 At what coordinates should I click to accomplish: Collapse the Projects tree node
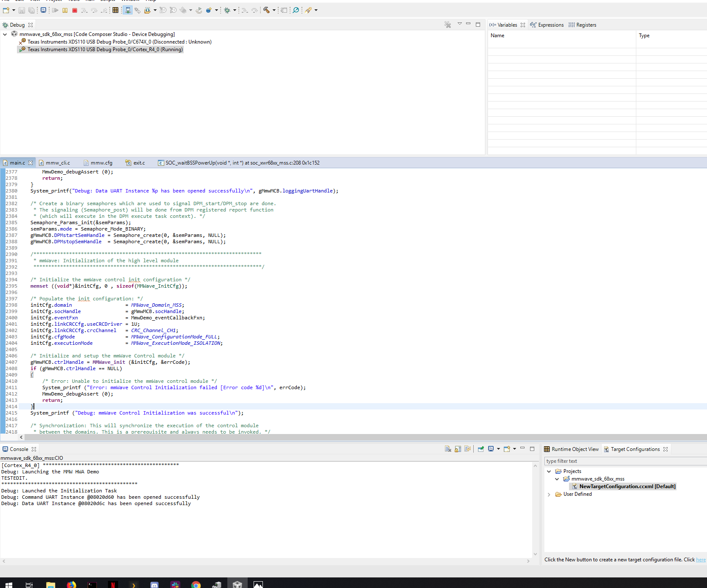click(x=549, y=471)
